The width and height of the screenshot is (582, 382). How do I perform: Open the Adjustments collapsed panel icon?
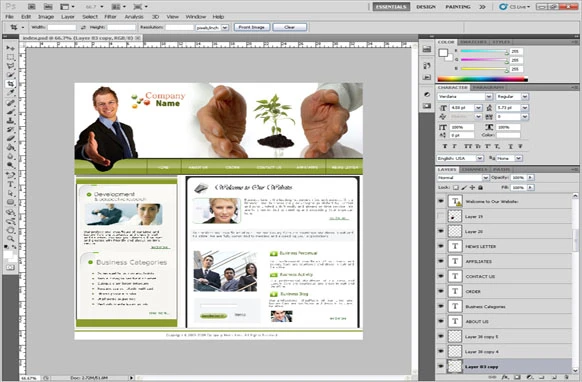pyautogui.click(x=427, y=94)
